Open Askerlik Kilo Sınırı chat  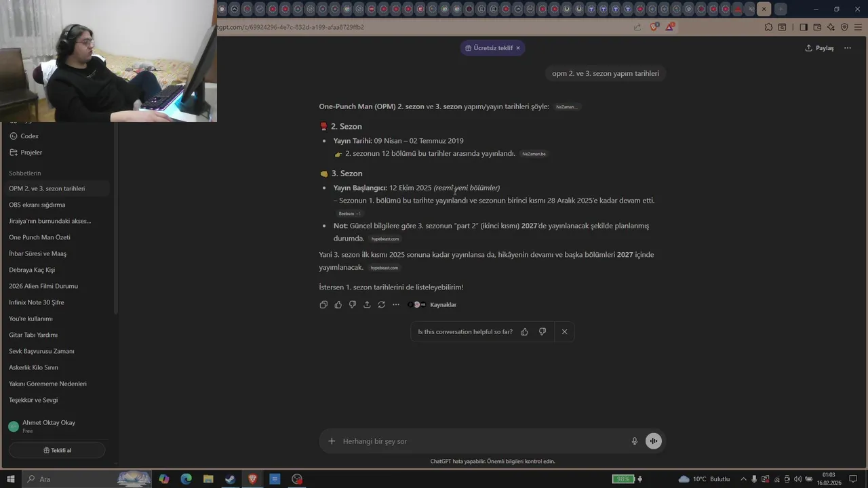click(57, 367)
